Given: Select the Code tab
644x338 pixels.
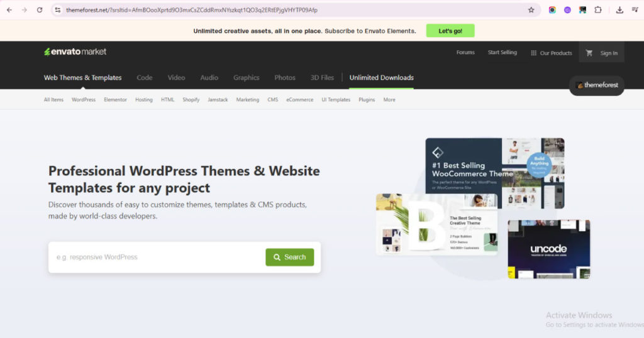Looking at the screenshot, I should [x=145, y=77].
